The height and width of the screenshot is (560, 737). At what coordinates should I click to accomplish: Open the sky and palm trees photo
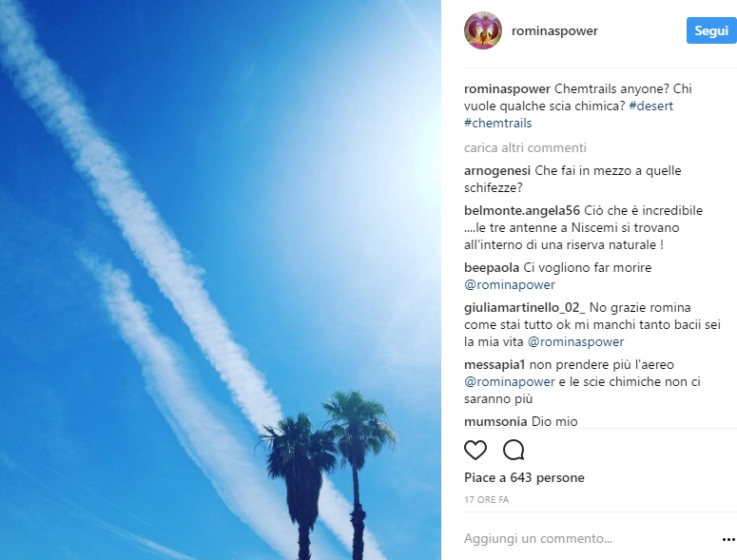pos(221,280)
